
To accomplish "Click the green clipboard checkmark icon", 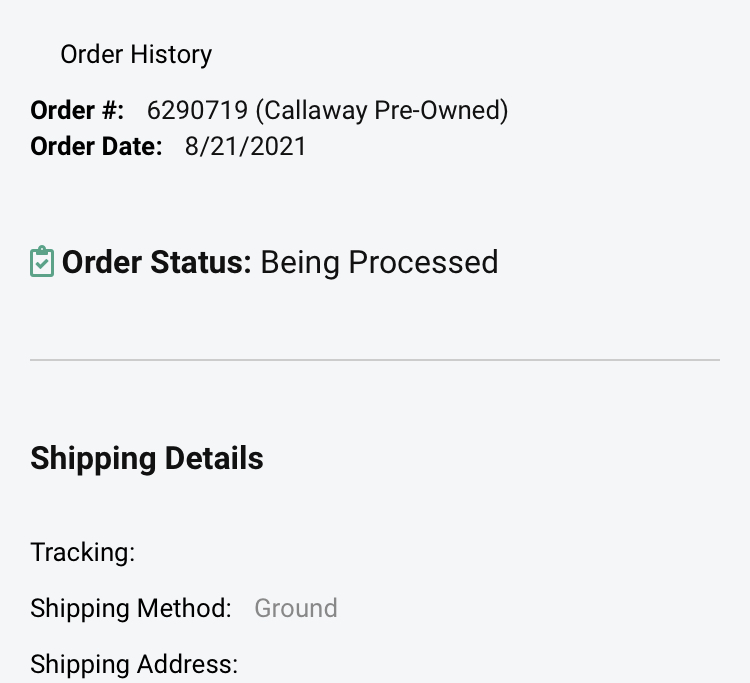I will click(41, 262).
